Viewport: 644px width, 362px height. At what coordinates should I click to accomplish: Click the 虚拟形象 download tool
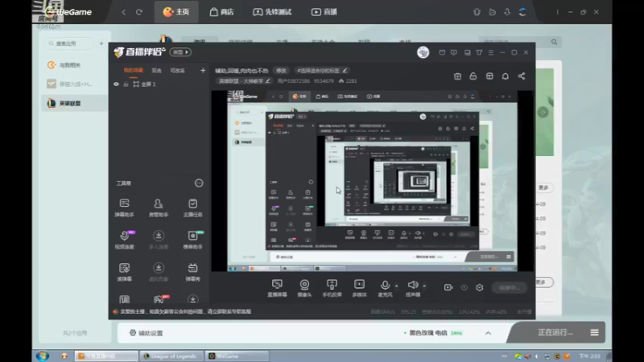[158, 272]
